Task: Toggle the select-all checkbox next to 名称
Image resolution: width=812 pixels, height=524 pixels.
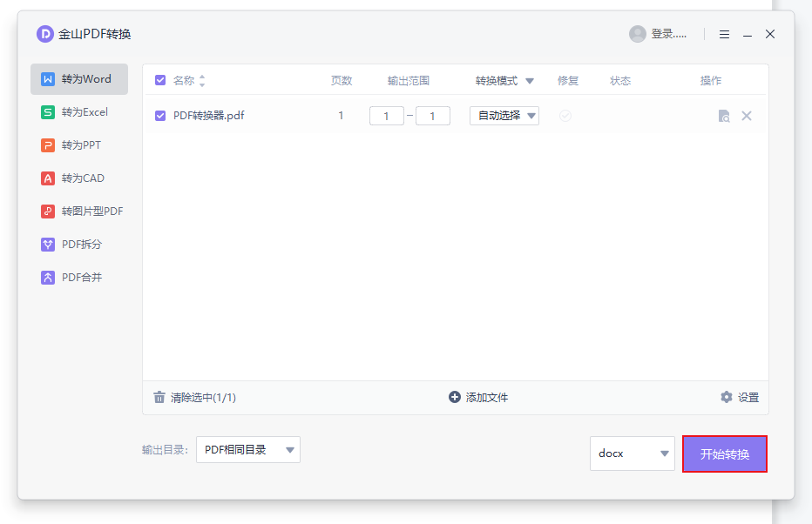Action: (x=160, y=80)
